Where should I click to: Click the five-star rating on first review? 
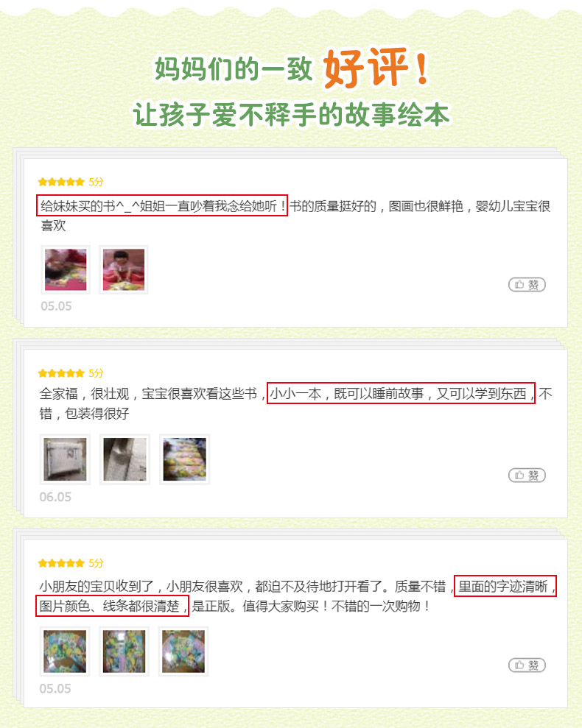point(61,182)
